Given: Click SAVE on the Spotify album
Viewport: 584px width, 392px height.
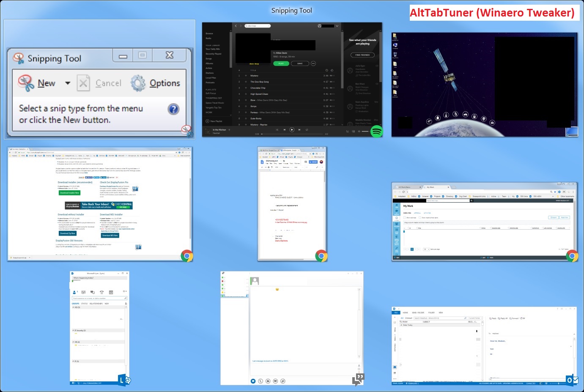Looking at the screenshot, I should pos(300,63).
